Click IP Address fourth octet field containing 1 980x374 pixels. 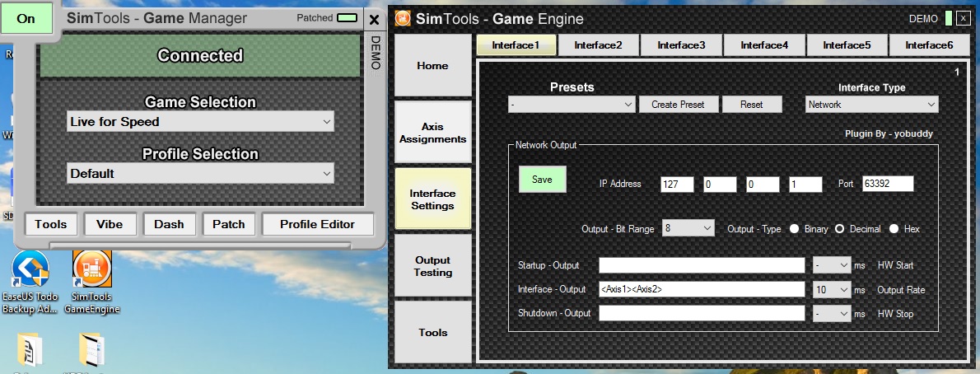pos(805,184)
